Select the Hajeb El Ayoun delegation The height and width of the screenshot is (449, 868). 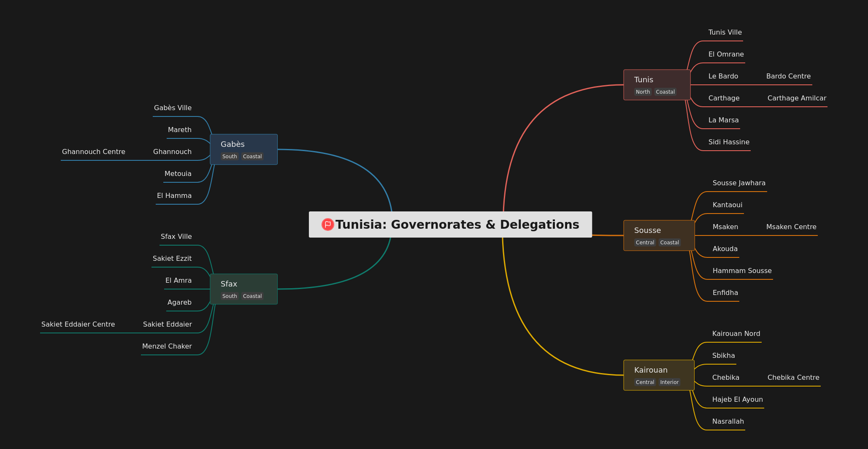pos(737,400)
